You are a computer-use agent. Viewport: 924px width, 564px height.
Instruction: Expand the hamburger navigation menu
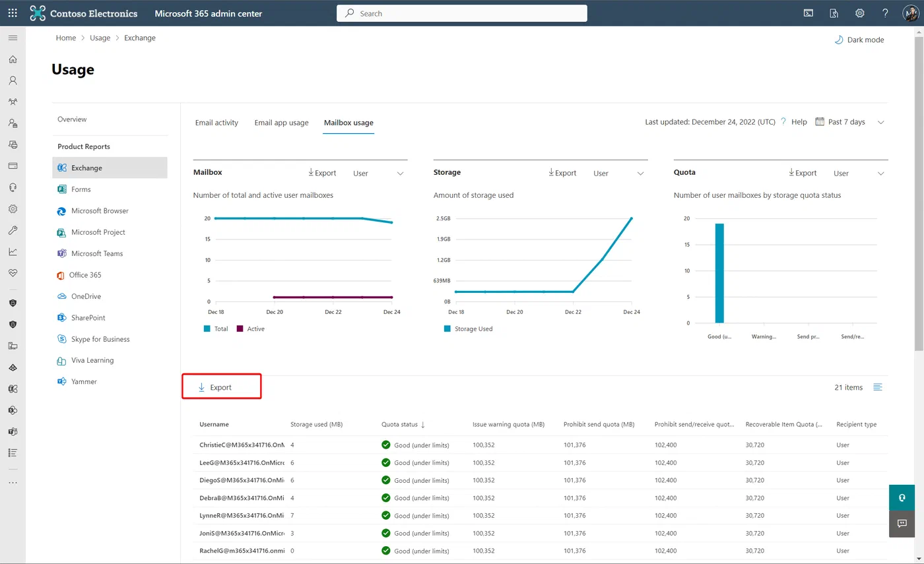pos(13,38)
